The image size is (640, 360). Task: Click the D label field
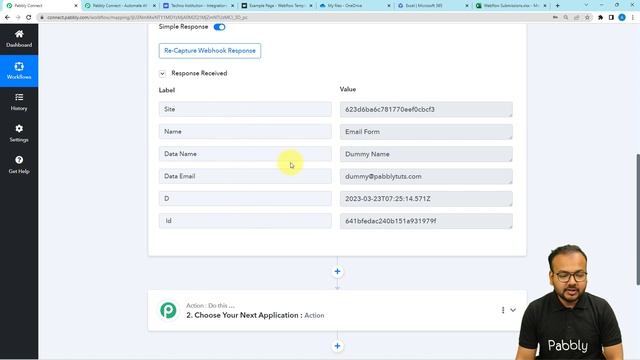pyautogui.click(x=245, y=198)
